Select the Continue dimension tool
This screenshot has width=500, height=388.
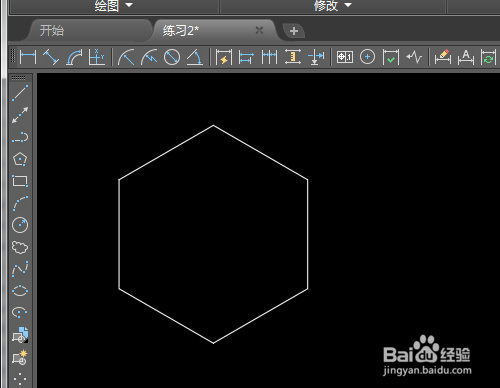[x=269, y=57]
